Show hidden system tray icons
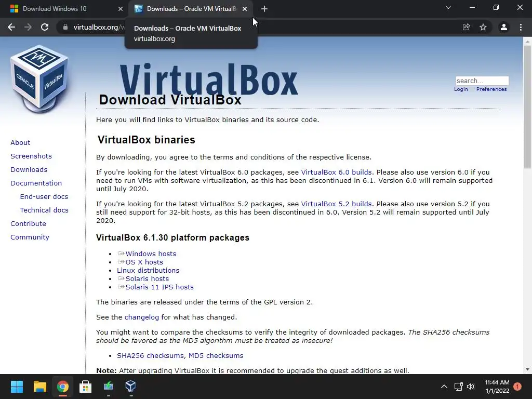The height and width of the screenshot is (399, 532). 444,387
